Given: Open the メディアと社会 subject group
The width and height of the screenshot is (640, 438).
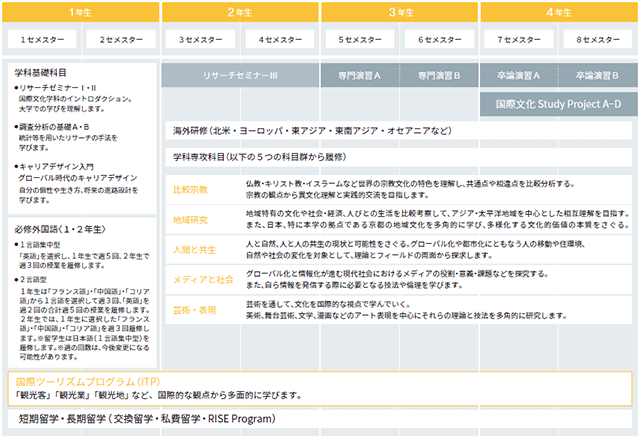Looking at the screenshot, I should (x=203, y=280).
